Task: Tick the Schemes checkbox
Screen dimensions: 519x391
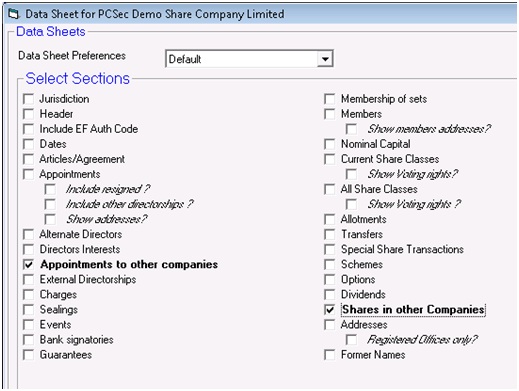Action: click(330, 265)
